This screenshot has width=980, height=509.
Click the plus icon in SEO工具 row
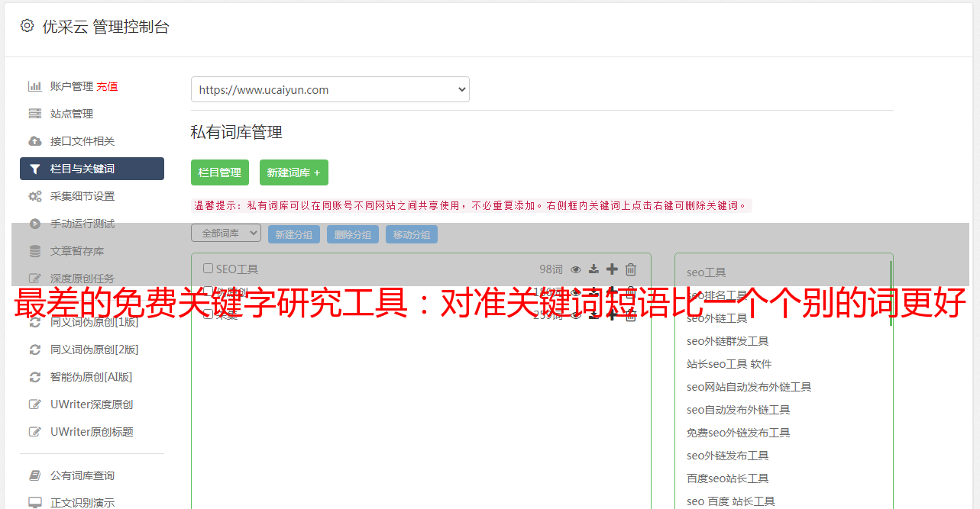(x=612, y=269)
